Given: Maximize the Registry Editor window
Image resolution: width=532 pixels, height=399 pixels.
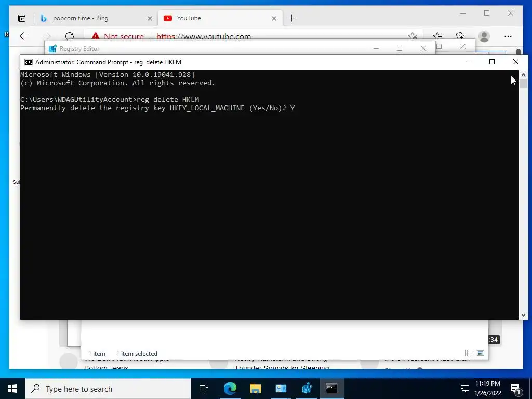Looking at the screenshot, I should point(400,48).
